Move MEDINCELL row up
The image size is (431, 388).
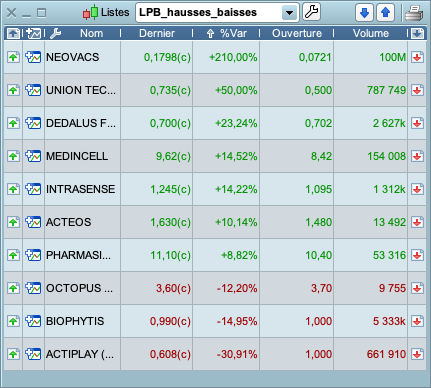[13, 156]
